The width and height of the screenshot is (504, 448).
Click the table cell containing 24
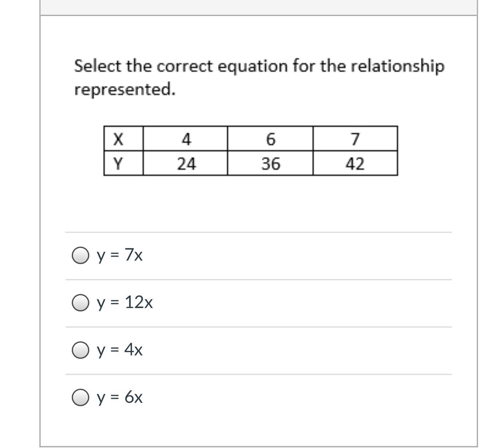(185, 164)
